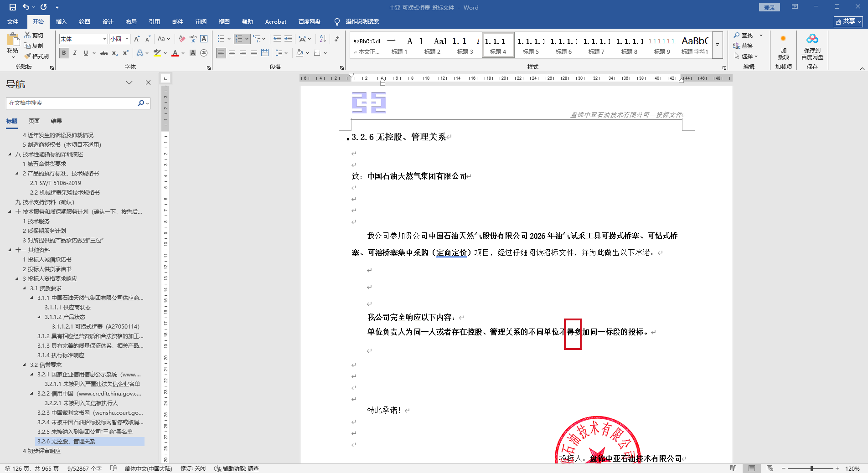Open the 文件 menu

click(x=13, y=21)
